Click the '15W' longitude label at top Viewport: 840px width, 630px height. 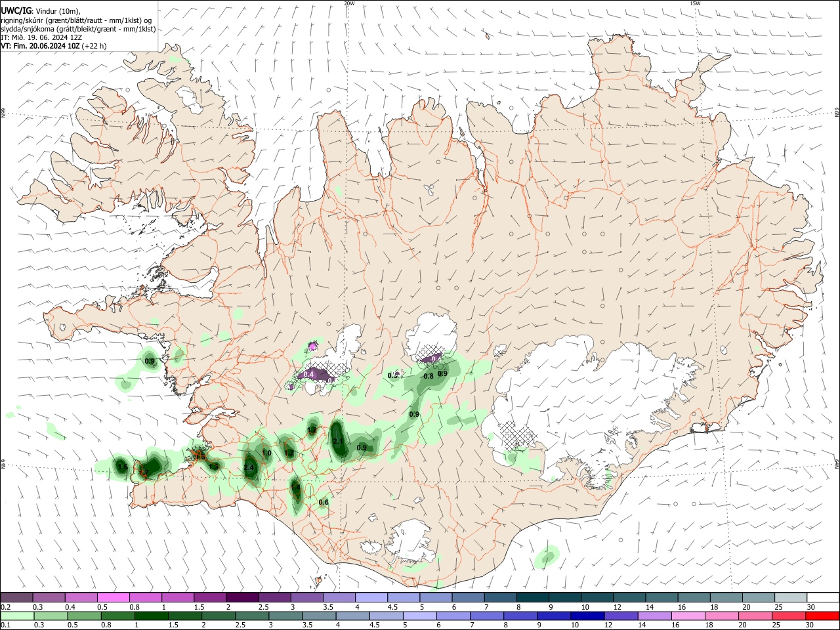coord(695,3)
